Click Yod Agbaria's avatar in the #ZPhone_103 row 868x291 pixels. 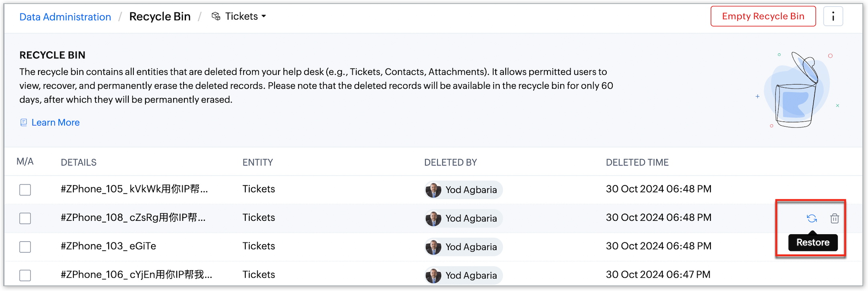point(433,247)
